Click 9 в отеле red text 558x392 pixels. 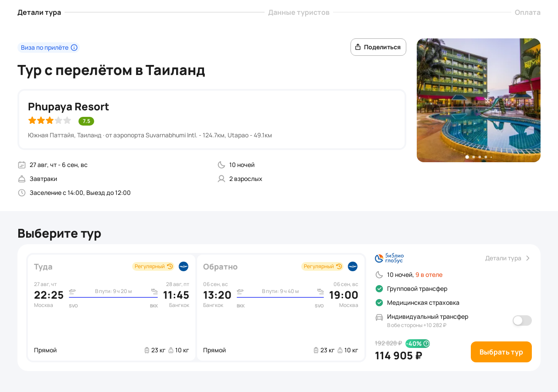point(429,275)
